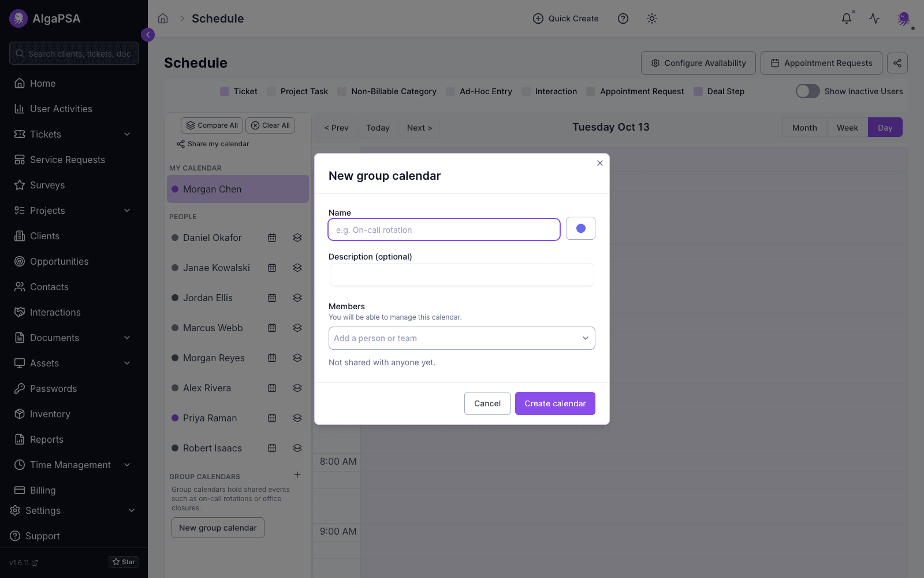Expand the Documents sidebar menu
Screen dimensions: 924x578
click(x=74, y=338)
